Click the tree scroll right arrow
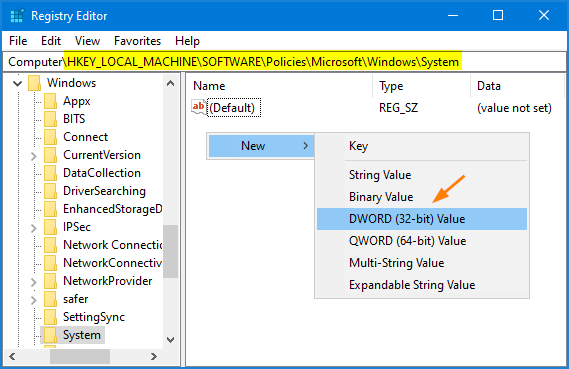Screen dimensions: 569x369 coord(154,356)
